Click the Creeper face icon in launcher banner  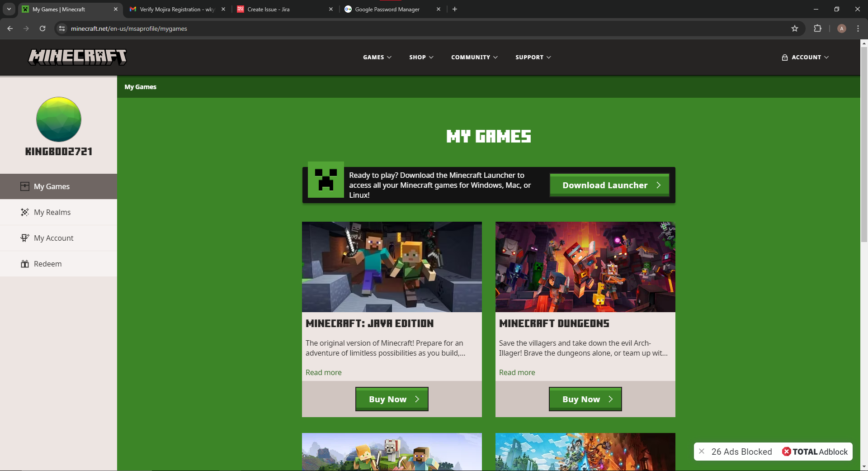(326, 180)
